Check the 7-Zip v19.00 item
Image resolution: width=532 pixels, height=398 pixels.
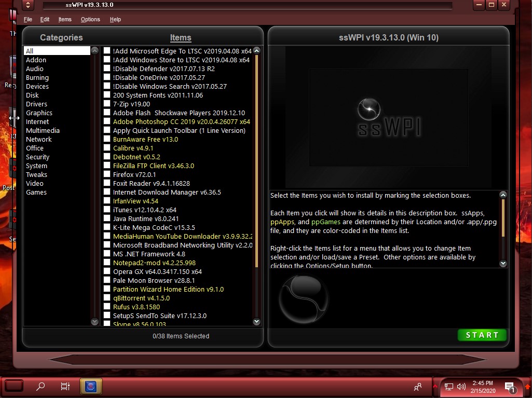click(x=107, y=104)
